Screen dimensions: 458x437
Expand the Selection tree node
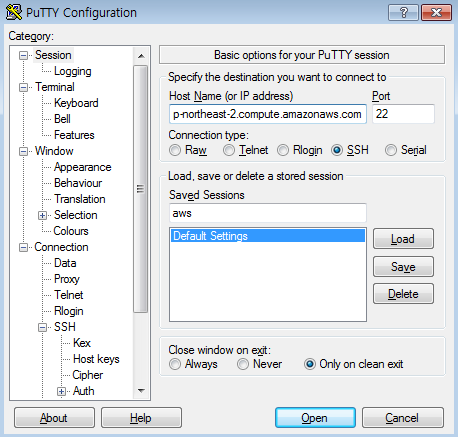[42, 215]
